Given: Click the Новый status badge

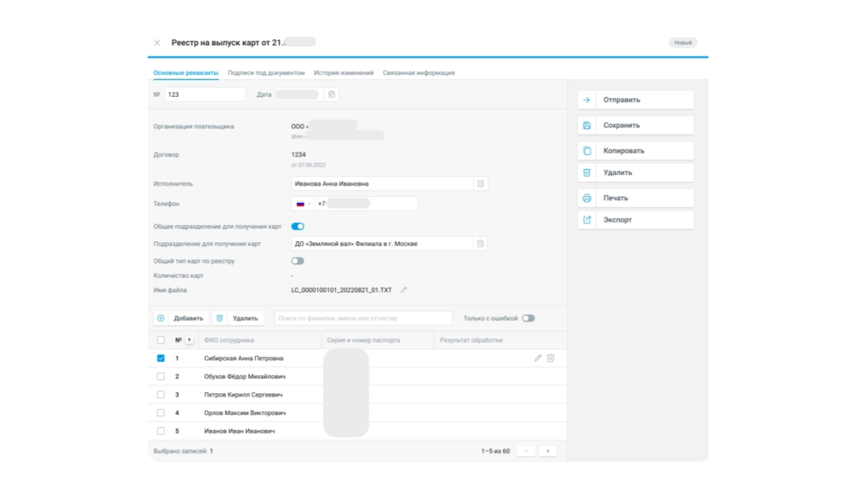Looking at the screenshot, I should [x=683, y=42].
